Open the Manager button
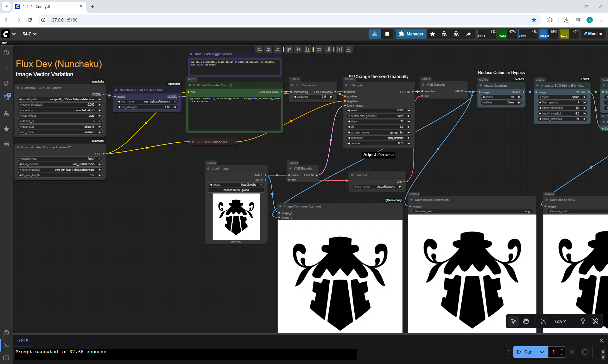This screenshot has width=608, height=364. coord(411,34)
